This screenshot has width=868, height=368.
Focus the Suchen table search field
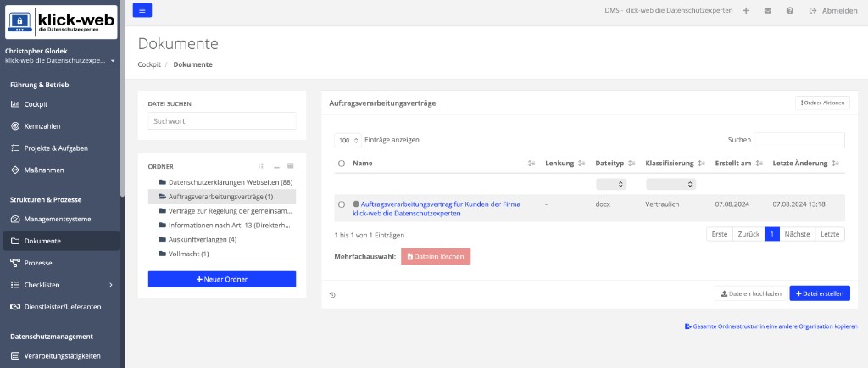[799, 140]
